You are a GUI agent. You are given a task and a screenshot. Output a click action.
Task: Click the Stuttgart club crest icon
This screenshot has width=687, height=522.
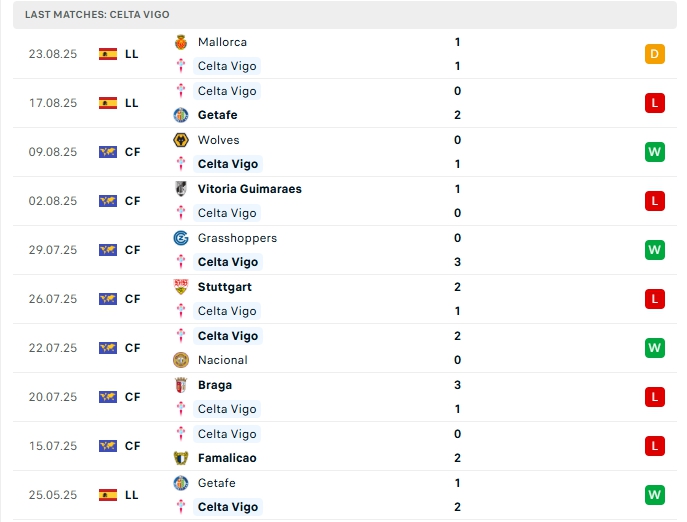coord(181,287)
